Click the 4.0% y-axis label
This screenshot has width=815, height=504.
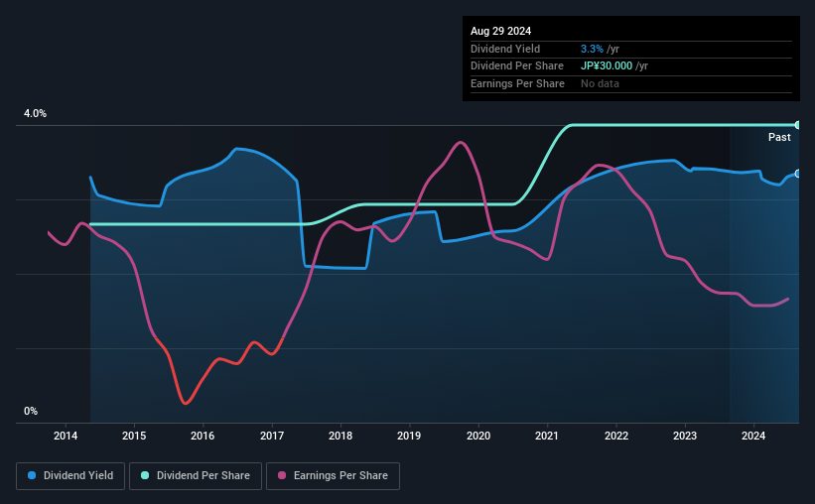click(x=35, y=114)
